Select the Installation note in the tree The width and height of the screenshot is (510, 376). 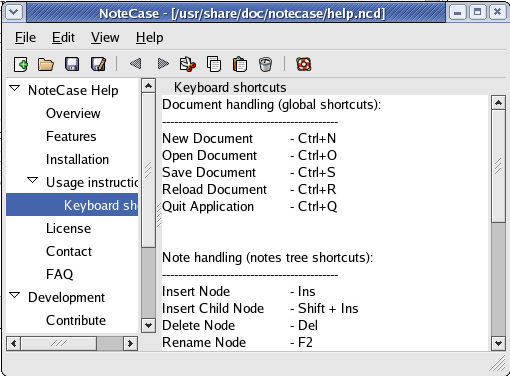pos(77,159)
